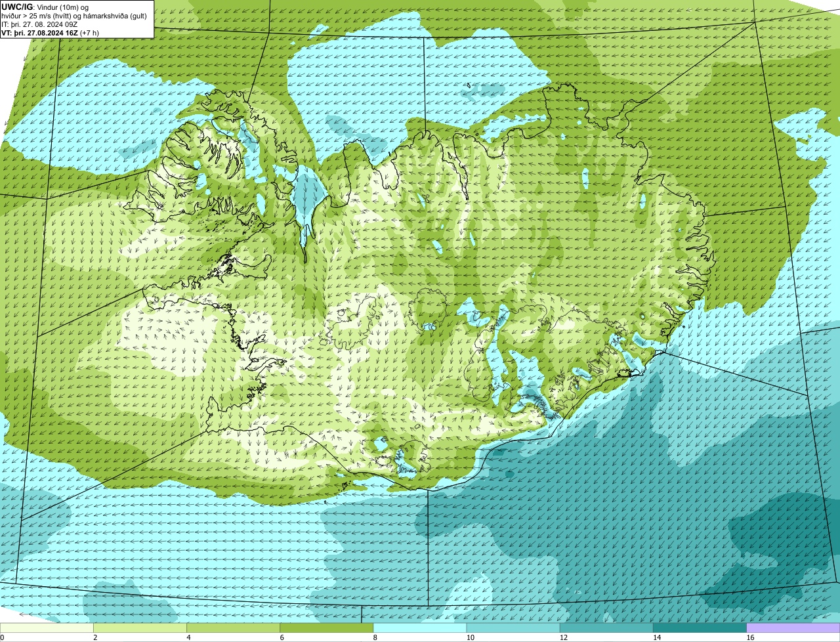Click the 2–4 m/s light yellow-green legend swatch
Image resolution: width=840 pixels, height=642 pixels.
[x=140, y=628]
